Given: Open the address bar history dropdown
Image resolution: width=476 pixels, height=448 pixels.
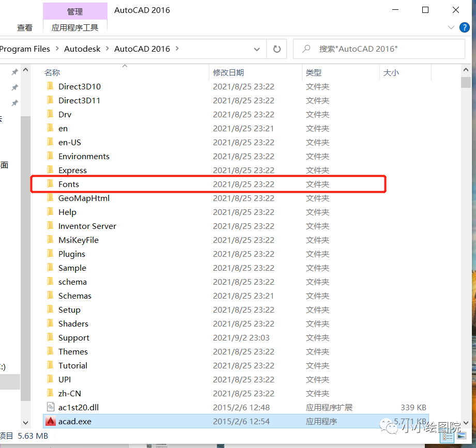Looking at the screenshot, I should point(257,49).
